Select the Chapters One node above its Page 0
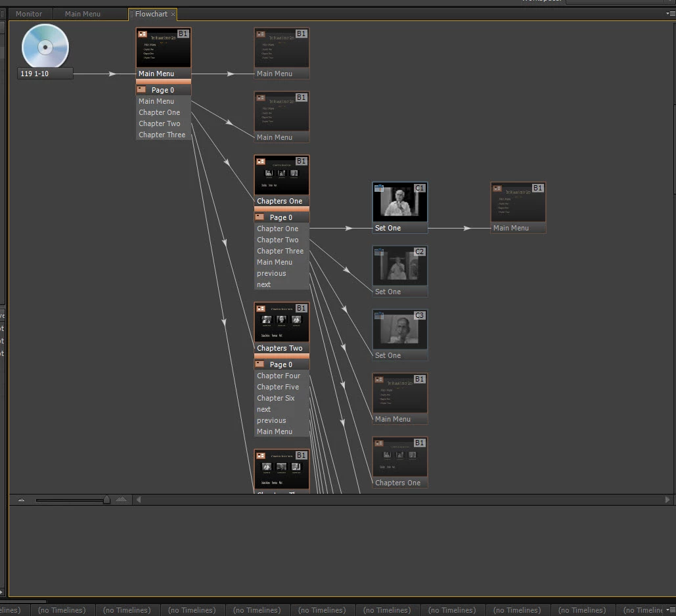 282,181
